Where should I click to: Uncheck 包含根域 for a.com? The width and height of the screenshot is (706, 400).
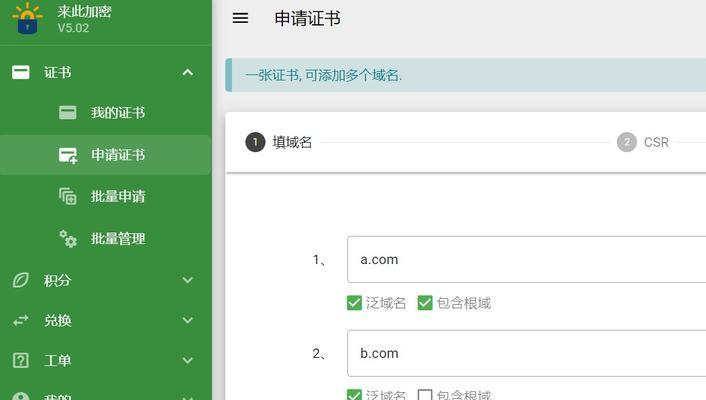coord(425,303)
